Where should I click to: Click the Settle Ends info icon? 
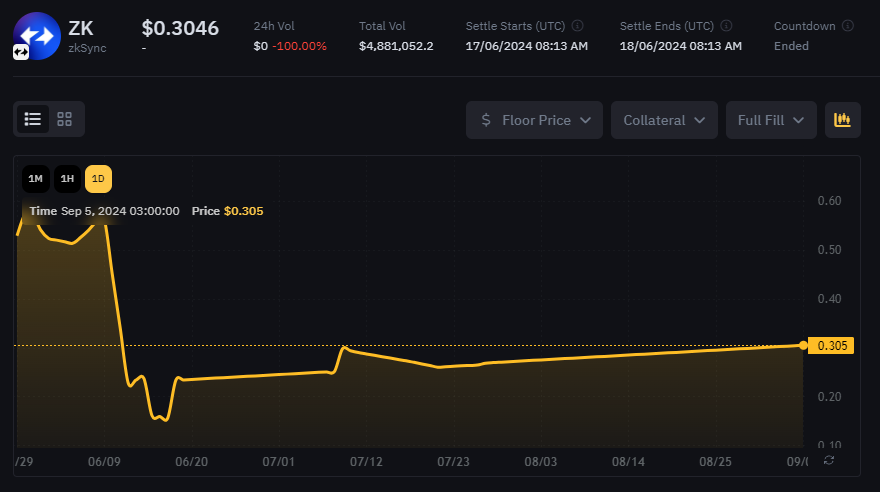[x=726, y=26]
